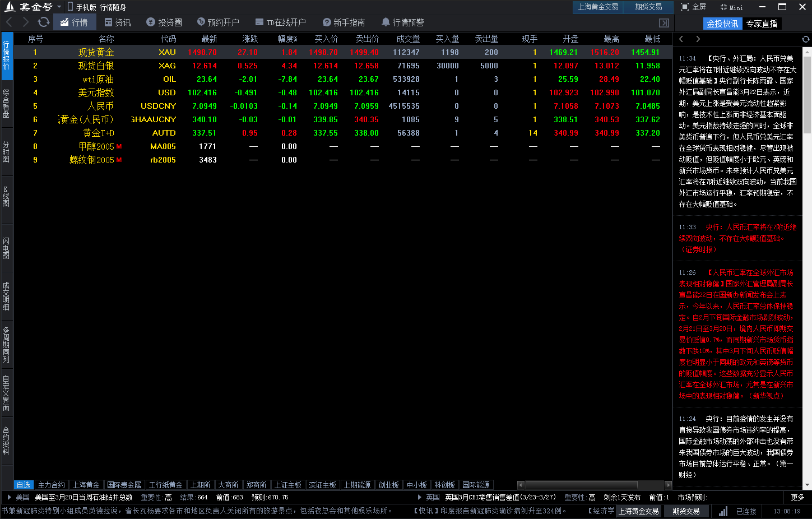Switch to 上海黄金 bottom tab

coord(86,485)
